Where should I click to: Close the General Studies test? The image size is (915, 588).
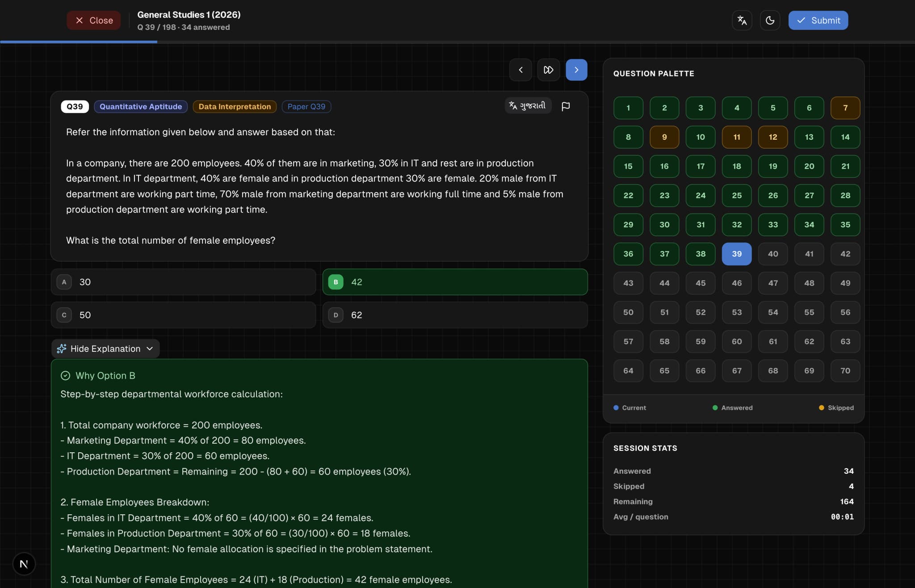[94, 21]
